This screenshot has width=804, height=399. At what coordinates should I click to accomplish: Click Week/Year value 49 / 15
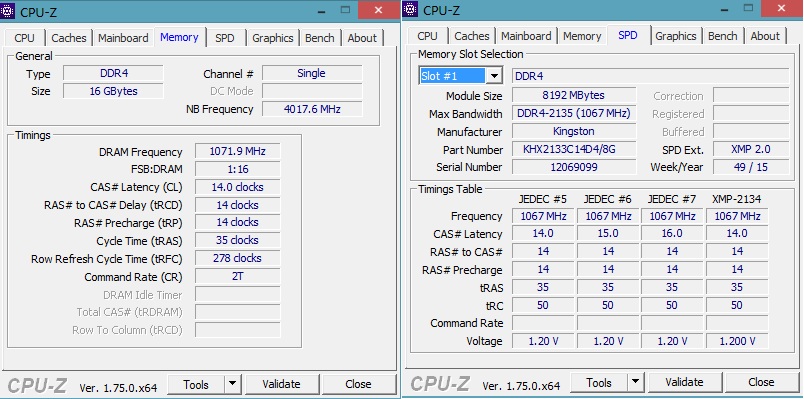(x=751, y=167)
